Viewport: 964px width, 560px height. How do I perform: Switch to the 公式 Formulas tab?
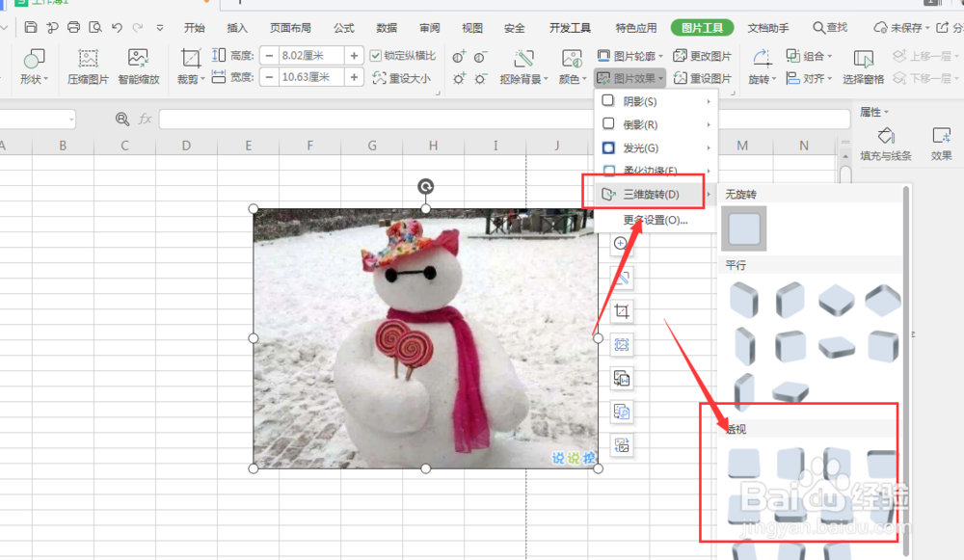click(x=344, y=28)
